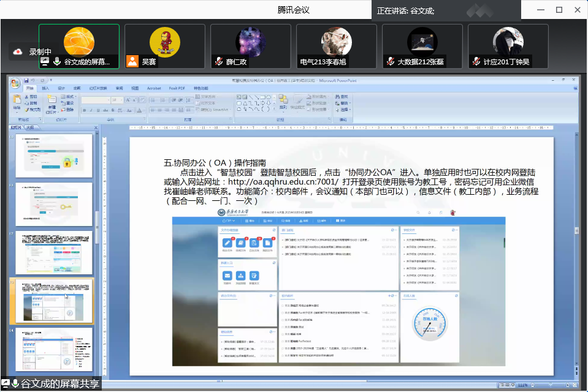Open the Acrobat ribbon tab

tap(154, 88)
